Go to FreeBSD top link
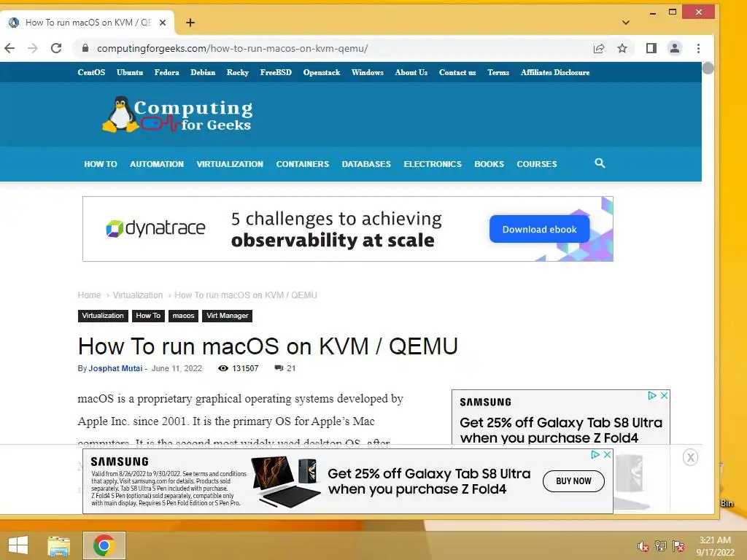Viewport: 747px width, 560px height. coord(276,72)
